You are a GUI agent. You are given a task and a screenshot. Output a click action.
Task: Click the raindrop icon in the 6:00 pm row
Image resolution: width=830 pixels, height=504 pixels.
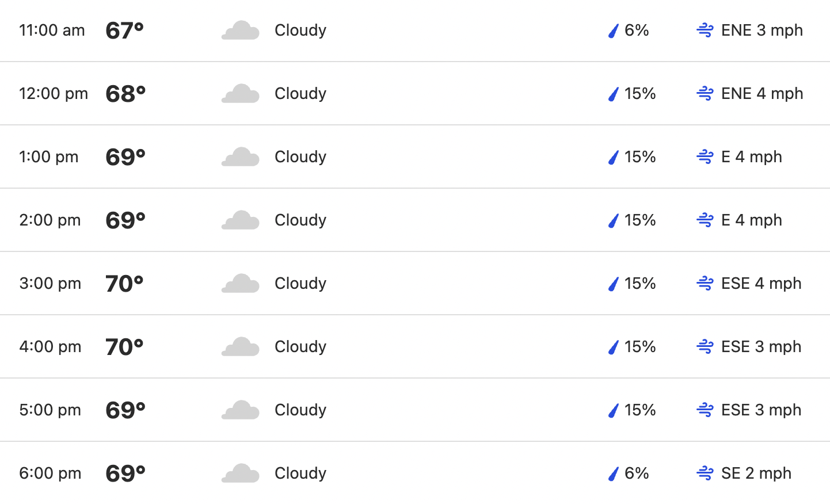pyautogui.click(x=614, y=474)
